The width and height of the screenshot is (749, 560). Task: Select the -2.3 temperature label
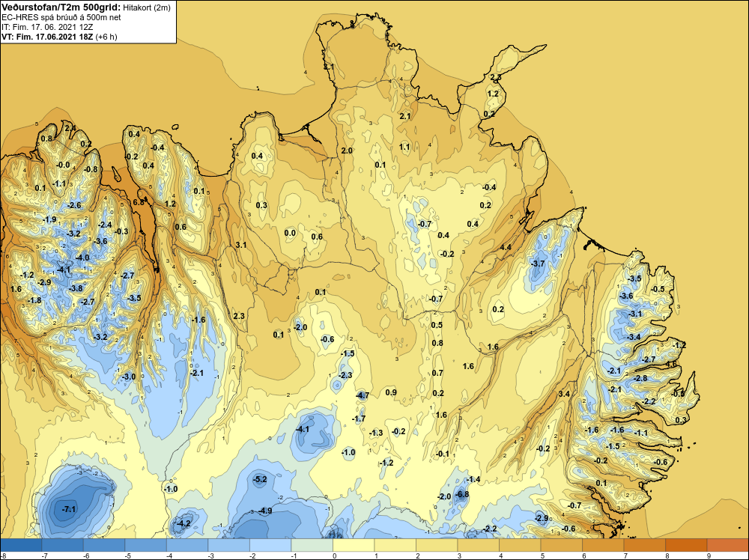[345, 375]
